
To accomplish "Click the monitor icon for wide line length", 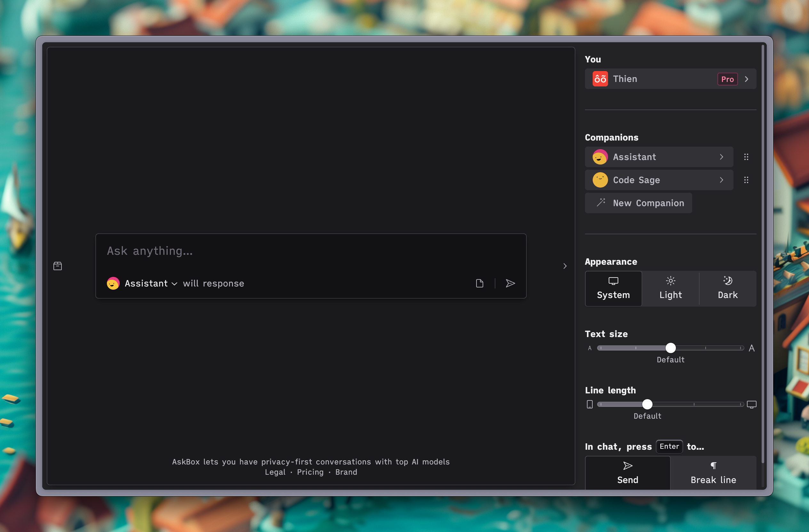I will tap(751, 404).
